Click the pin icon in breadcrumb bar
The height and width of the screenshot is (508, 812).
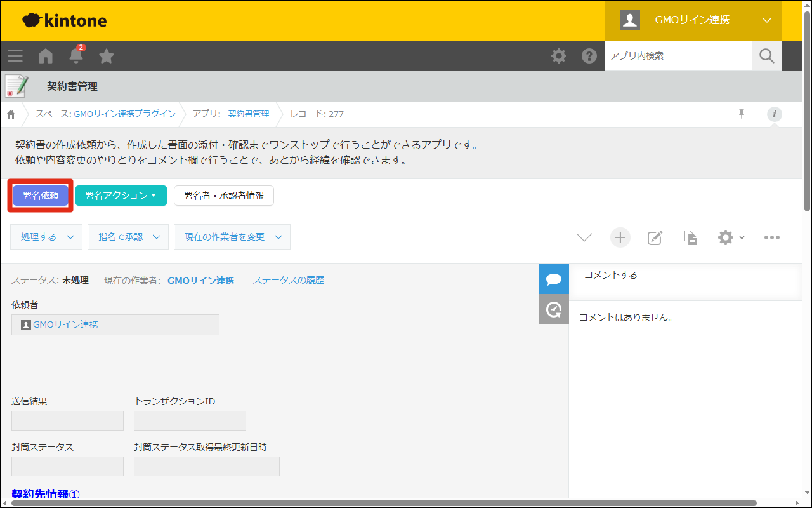tap(741, 114)
